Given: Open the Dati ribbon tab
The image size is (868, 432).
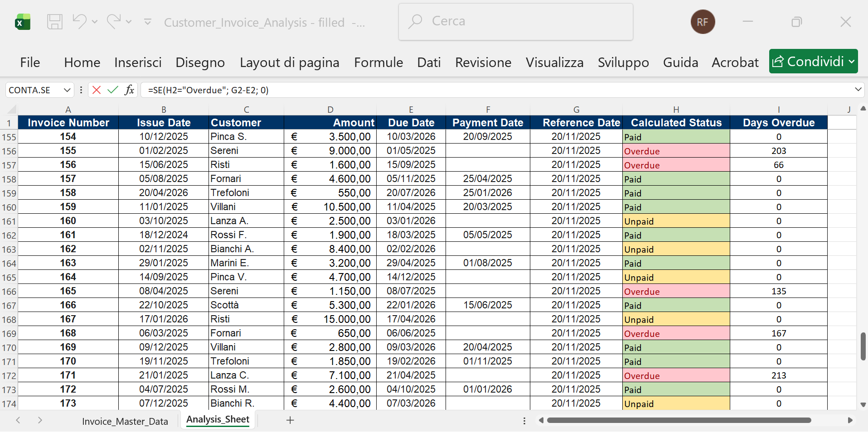Looking at the screenshot, I should (x=428, y=62).
